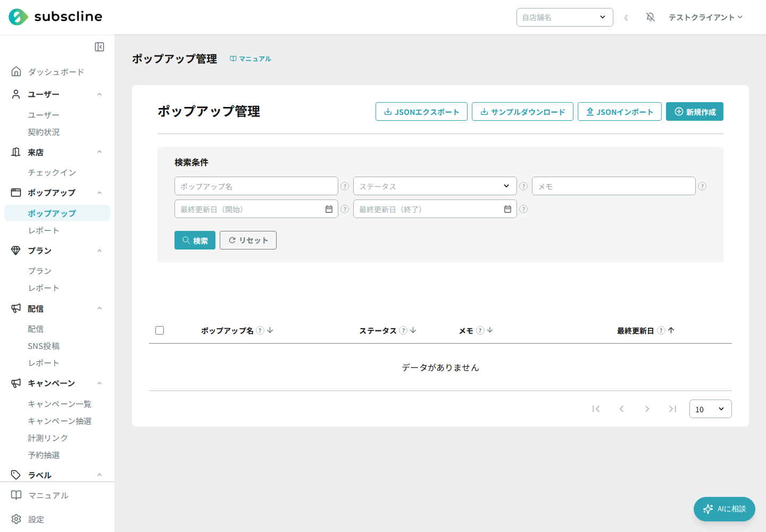Open チェックイン in sidebar
Viewport: 766px width, 532px height.
click(x=52, y=172)
